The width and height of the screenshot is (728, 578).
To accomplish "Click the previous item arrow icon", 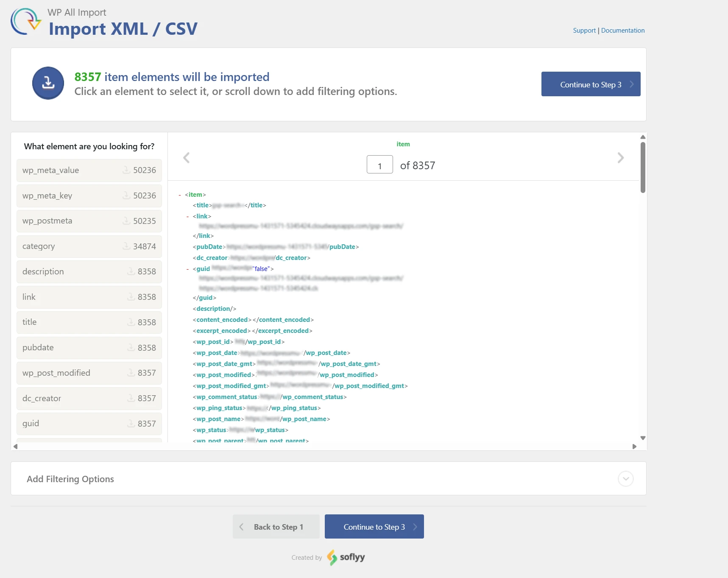I will [x=187, y=157].
